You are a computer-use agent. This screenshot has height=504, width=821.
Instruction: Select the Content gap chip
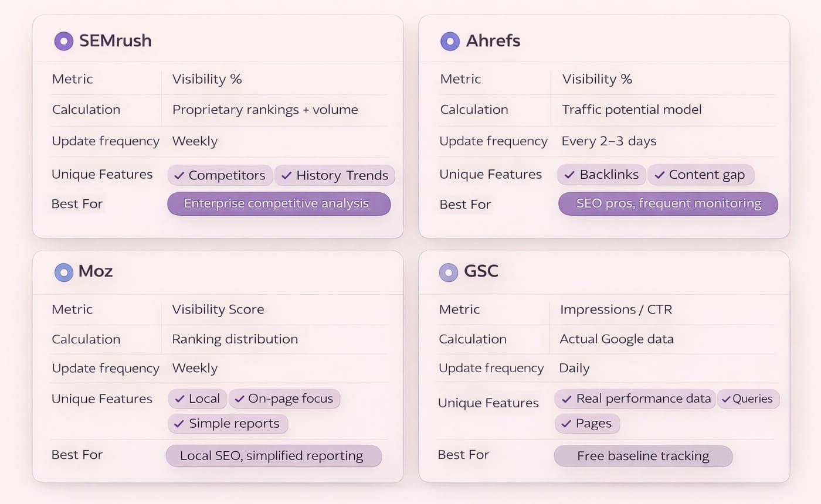(x=700, y=175)
